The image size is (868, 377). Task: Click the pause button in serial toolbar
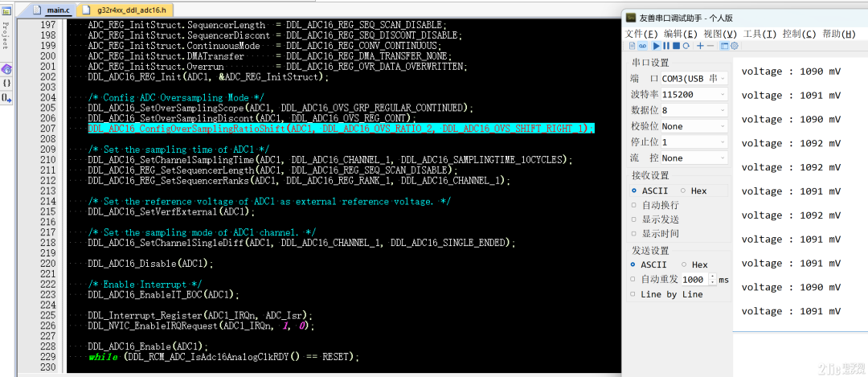(x=666, y=45)
